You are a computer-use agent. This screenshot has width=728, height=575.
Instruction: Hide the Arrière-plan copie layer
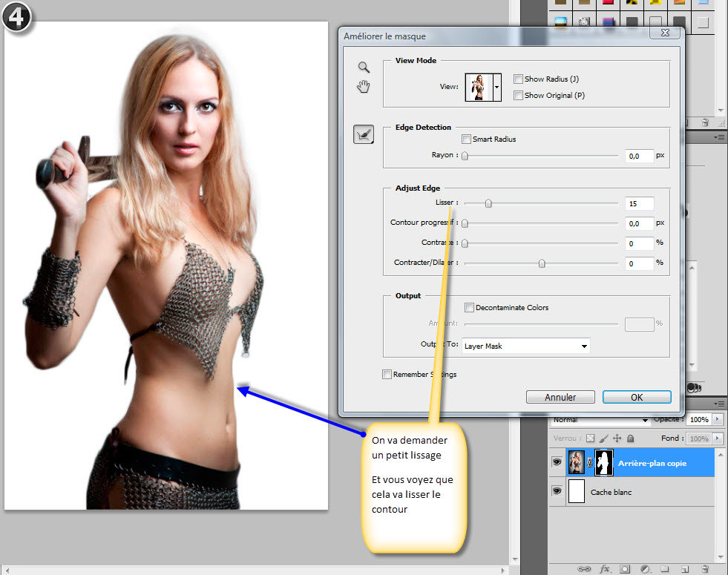click(x=557, y=462)
